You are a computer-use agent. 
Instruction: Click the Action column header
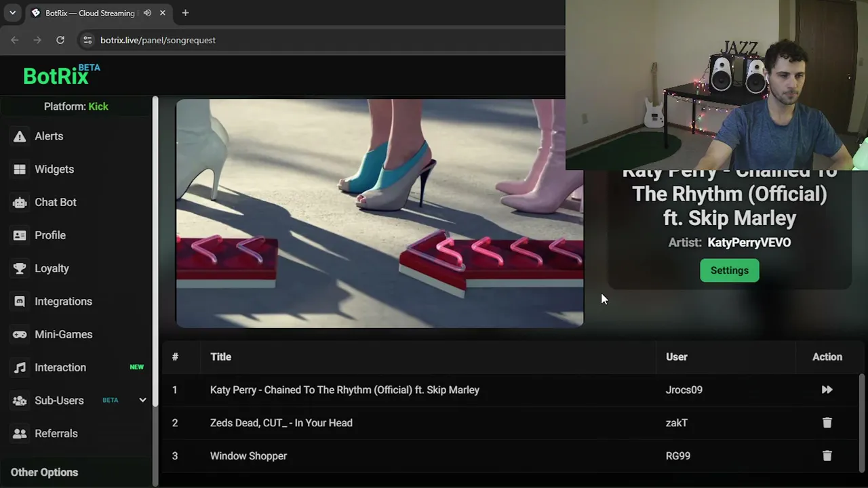point(827,357)
